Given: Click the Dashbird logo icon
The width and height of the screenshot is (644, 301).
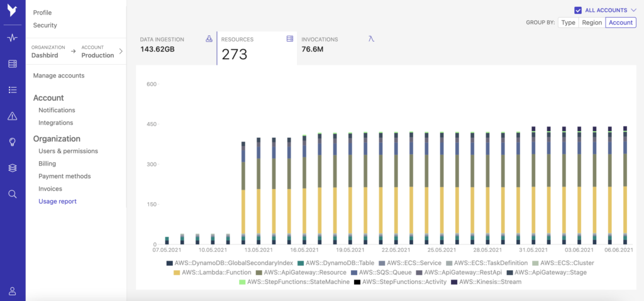Looking at the screenshot, I should coord(12,11).
